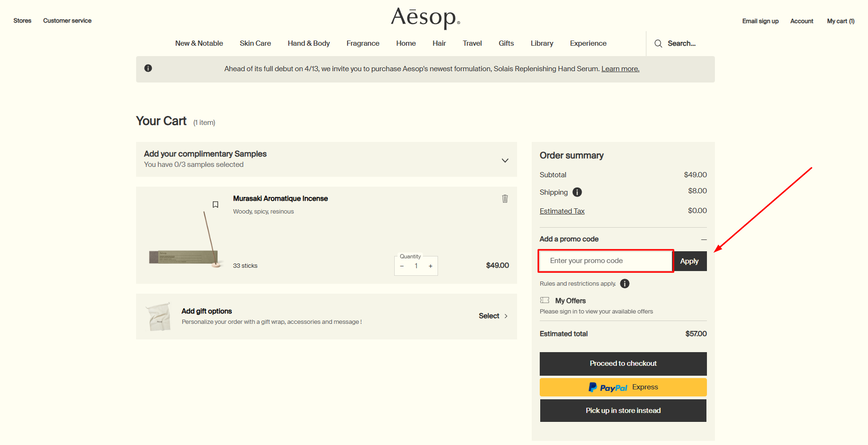The image size is (868, 445).
Task: Click the My Offers label
Action: pyautogui.click(x=570, y=301)
